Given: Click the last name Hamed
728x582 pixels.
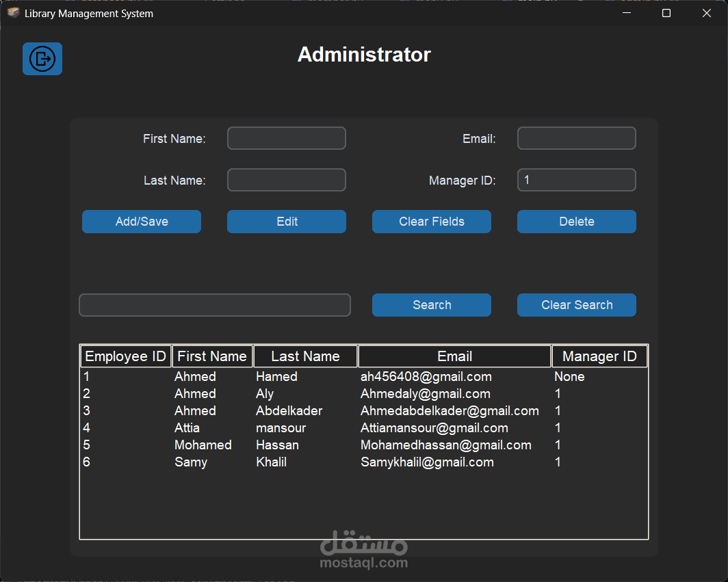Looking at the screenshot, I should (276, 377).
